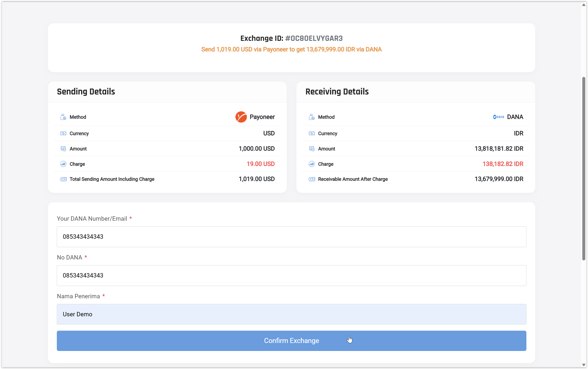
Task: Click the Sending Amount row icon
Action: click(x=63, y=149)
